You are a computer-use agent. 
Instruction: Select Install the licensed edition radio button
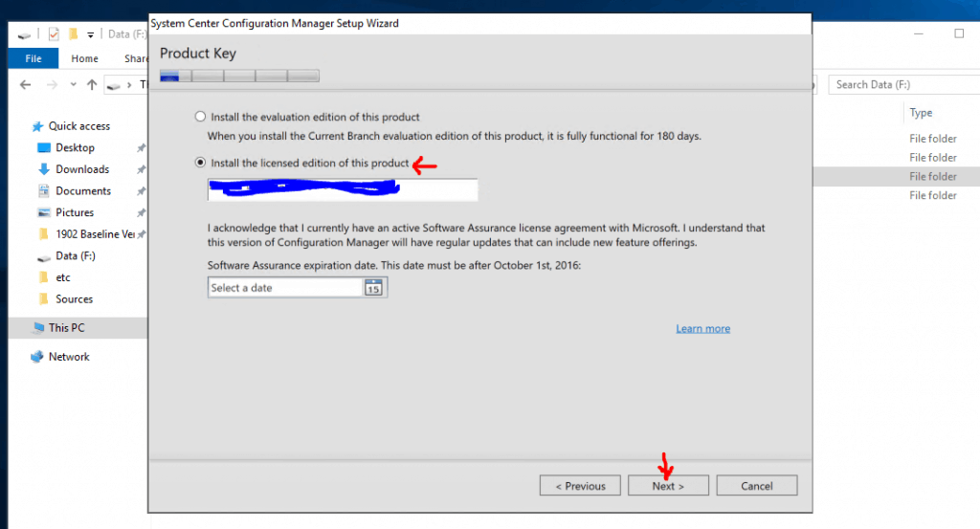[x=200, y=163]
